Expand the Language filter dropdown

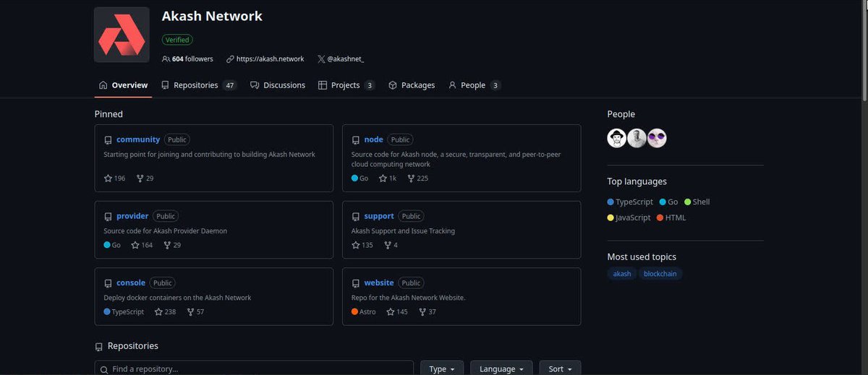pyautogui.click(x=502, y=368)
